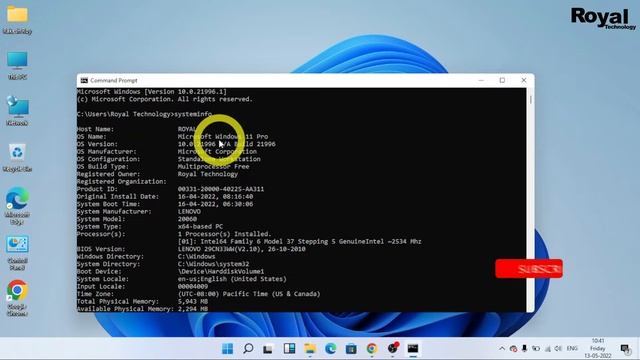Image resolution: width=640 pixels, height=360 pixels.
Task: Click the red security tray icon
Action: point(513,349)
